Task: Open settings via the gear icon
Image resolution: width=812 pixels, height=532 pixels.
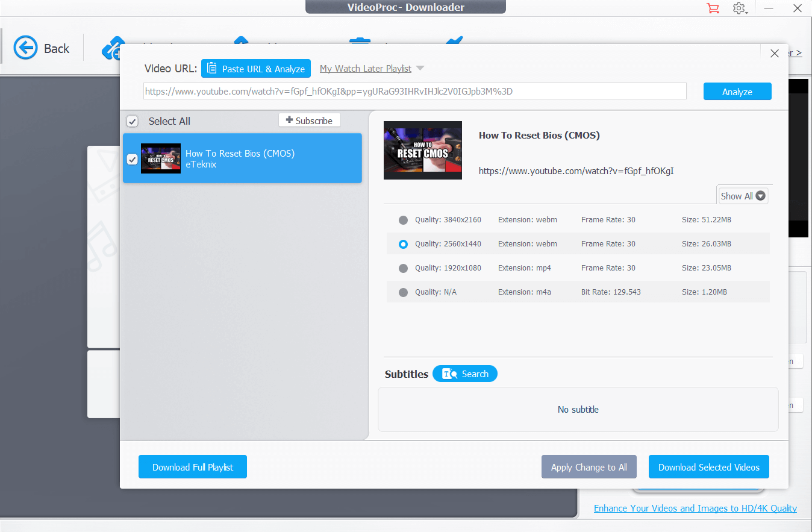Action: click(x=739, y=8)
